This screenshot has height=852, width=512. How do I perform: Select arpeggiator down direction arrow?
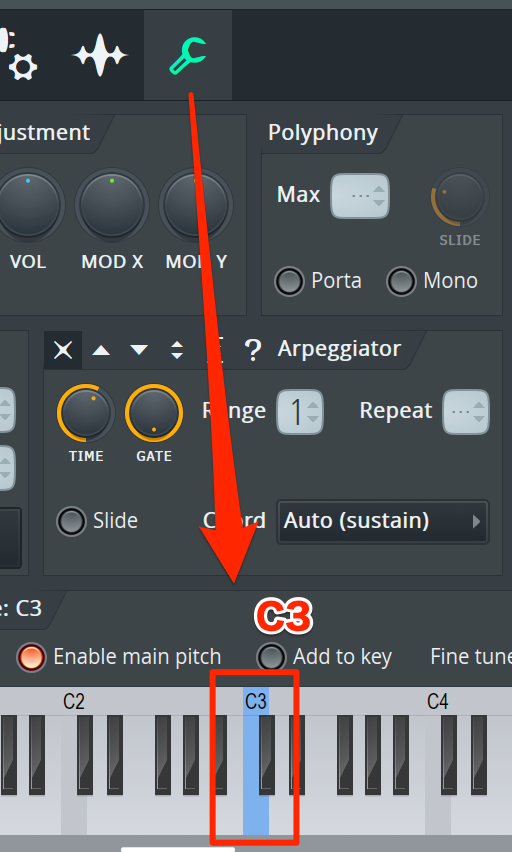click(x=139, y=350)
